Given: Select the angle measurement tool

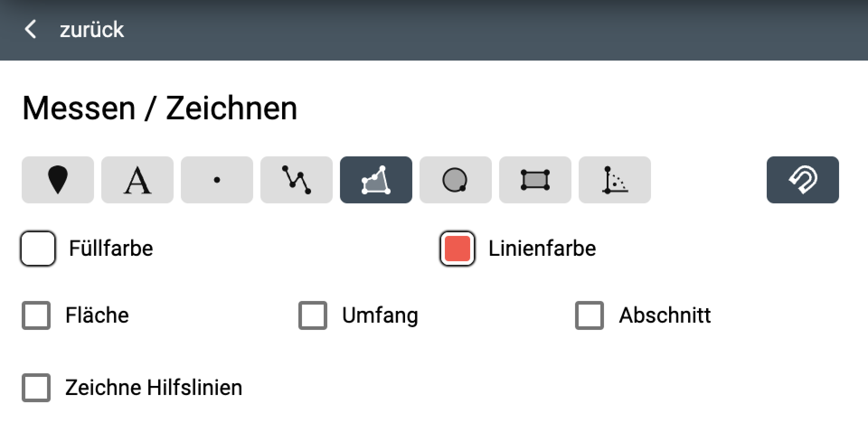Looking at the screenshot, I should (x=615, y=180).
